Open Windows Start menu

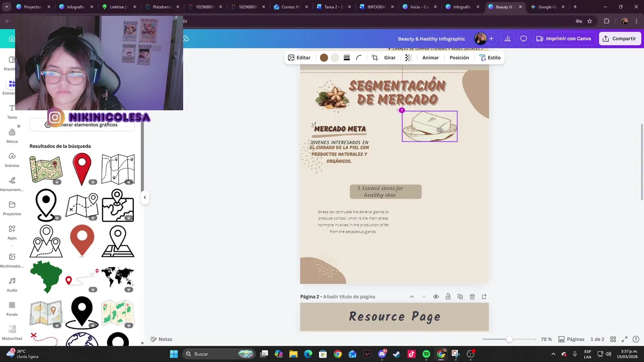[174, 354]
